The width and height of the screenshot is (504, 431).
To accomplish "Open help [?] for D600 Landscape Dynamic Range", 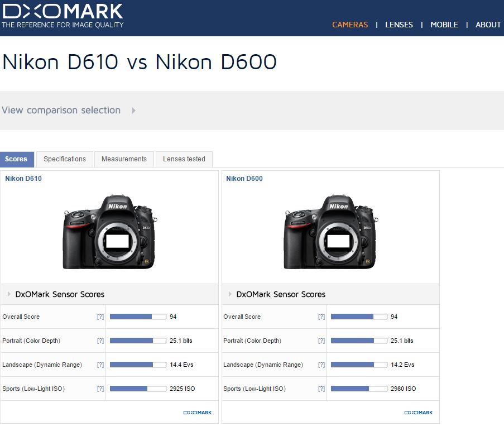I will point(321,365).
